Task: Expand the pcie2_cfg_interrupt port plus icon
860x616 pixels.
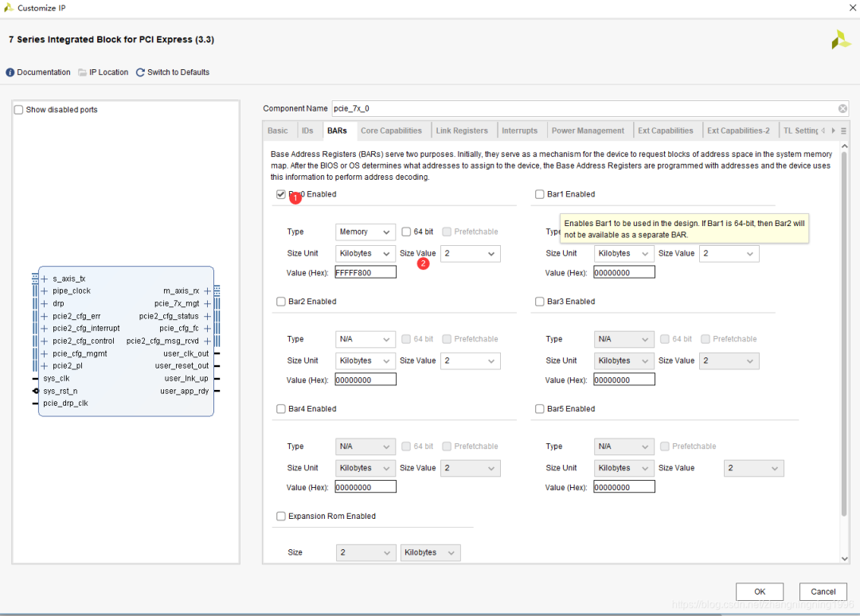Action: [x=45, y=328]
